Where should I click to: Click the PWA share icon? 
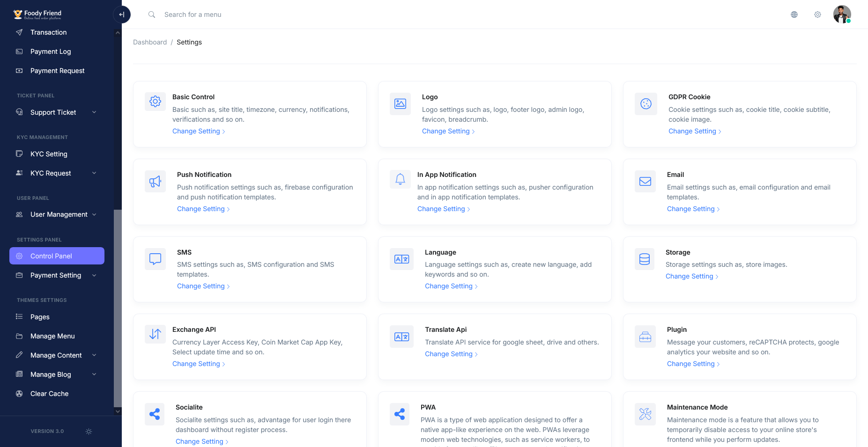tap(400, 414)
